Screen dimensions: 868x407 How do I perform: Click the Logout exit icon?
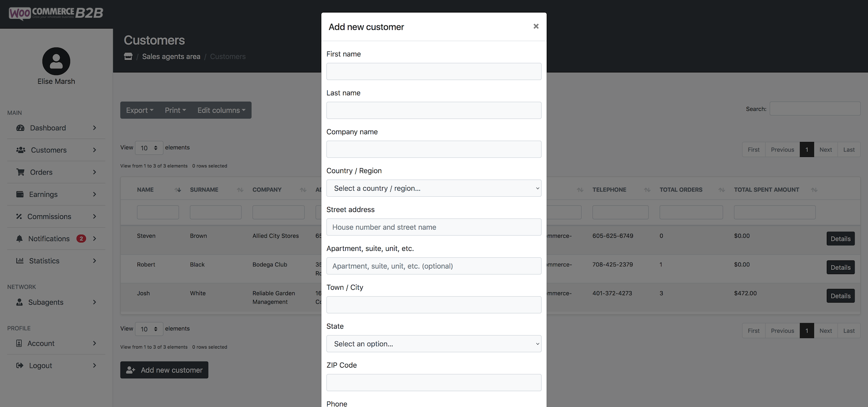coord(20,366)
